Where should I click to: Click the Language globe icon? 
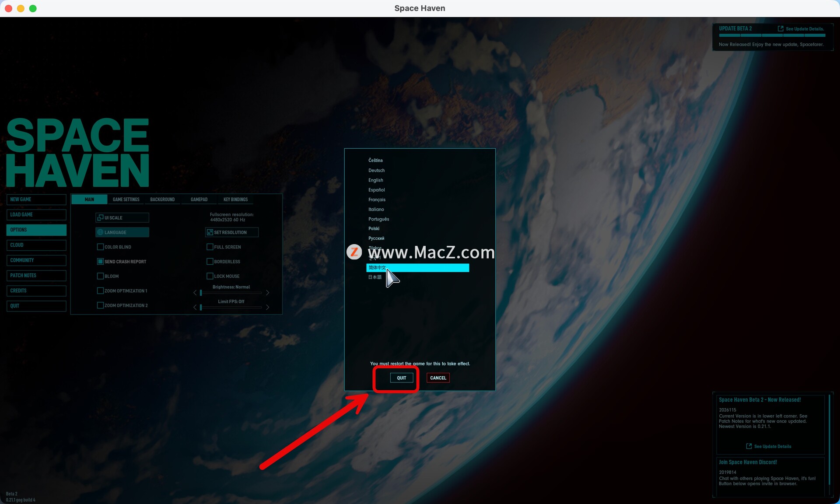(x=100, y=232)
